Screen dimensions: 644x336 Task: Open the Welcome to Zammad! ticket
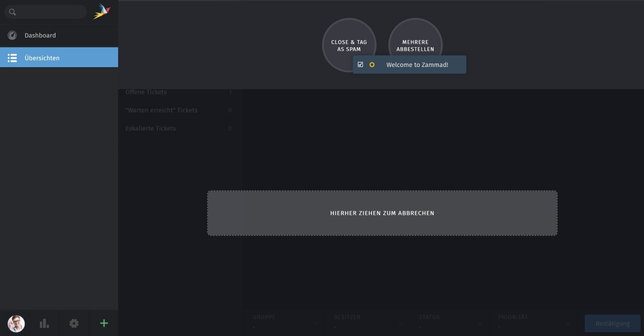tap(417, 64)
